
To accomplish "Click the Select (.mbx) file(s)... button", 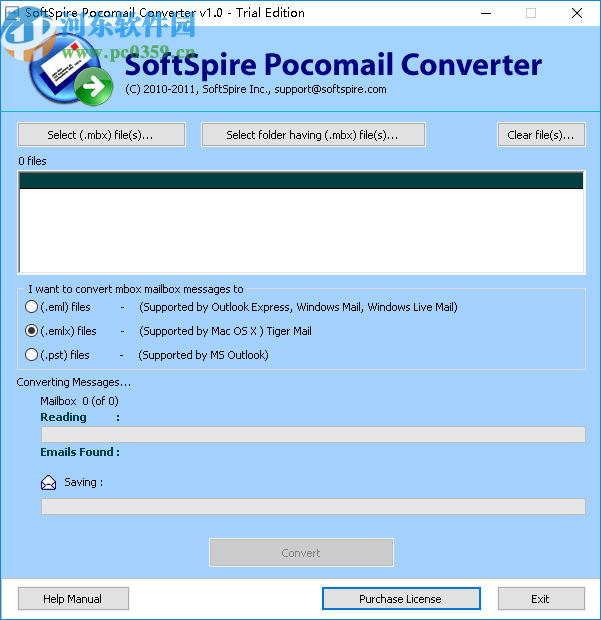I will pyautogui.click(x=101, y=135).
